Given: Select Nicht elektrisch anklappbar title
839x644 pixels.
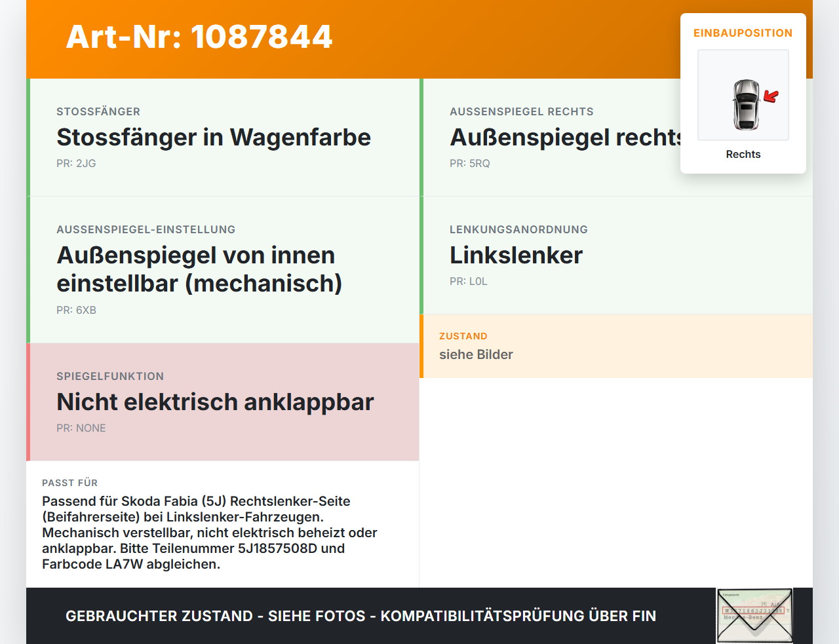Looking at the screenshot, I should click(215, 402).
